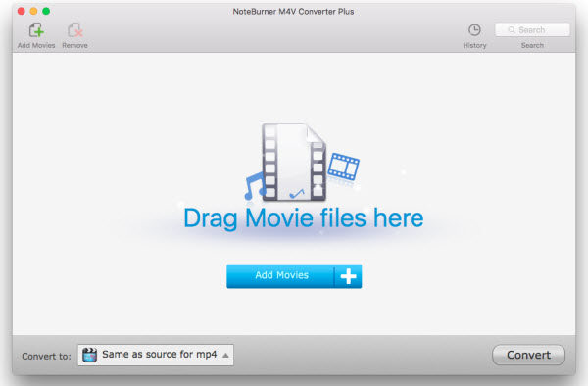Click the blue film reel icon

pos(344,167)
